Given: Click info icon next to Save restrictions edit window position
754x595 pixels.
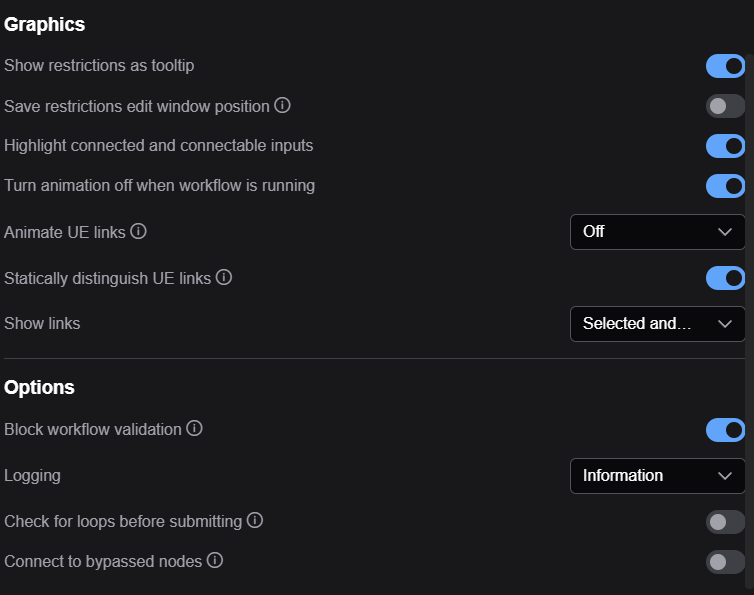Looking at the screenshot, I should (282, 105).
